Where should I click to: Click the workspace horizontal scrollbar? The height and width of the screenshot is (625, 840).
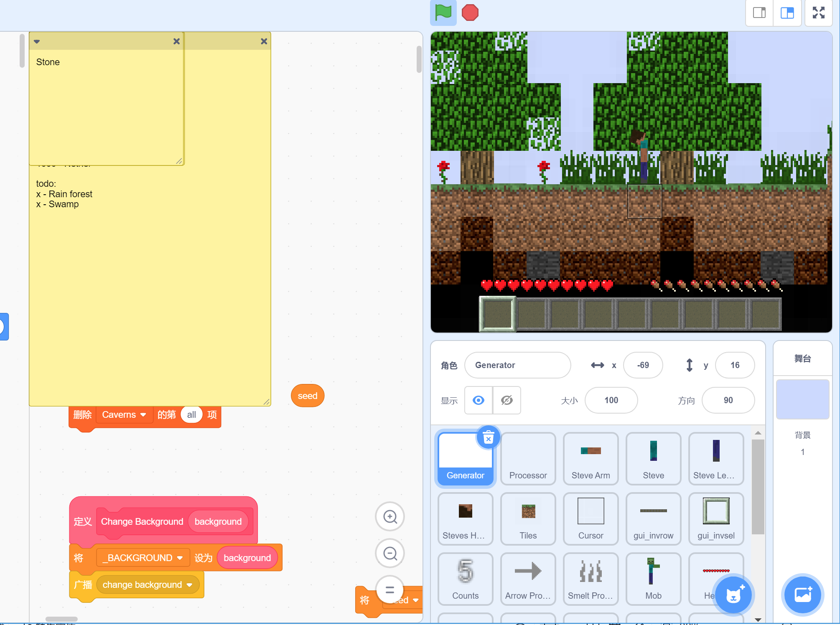pyautogui.click(x=61, y=619)
